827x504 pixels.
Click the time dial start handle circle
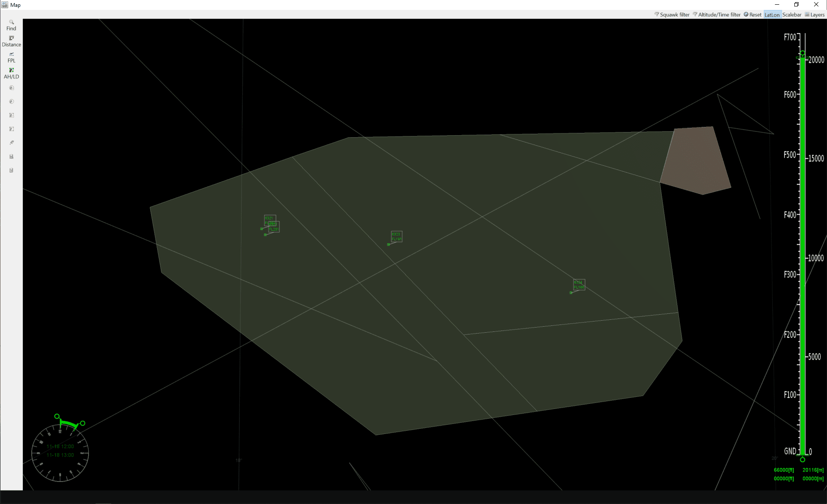(x=57, y=416)
